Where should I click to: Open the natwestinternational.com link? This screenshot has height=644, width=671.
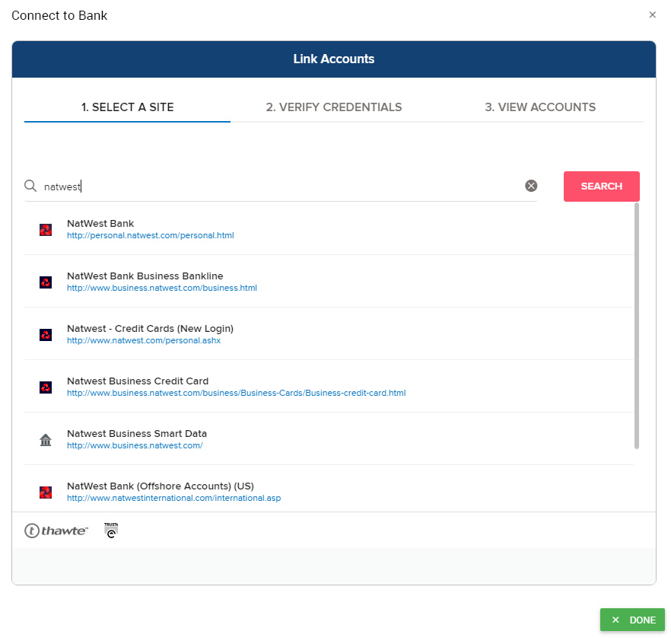tap(173, 498)
